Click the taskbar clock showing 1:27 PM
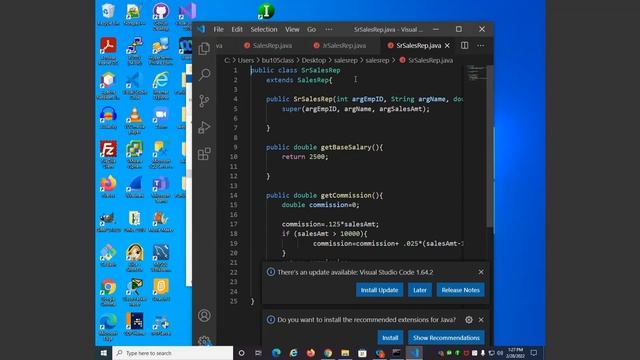 pyautogui.click(x=515, y=353)
